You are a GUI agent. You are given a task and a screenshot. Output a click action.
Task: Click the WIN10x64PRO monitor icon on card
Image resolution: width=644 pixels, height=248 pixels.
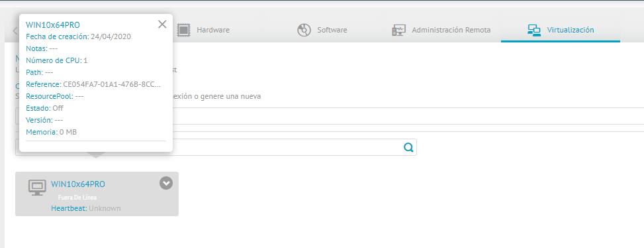(37, 188)
